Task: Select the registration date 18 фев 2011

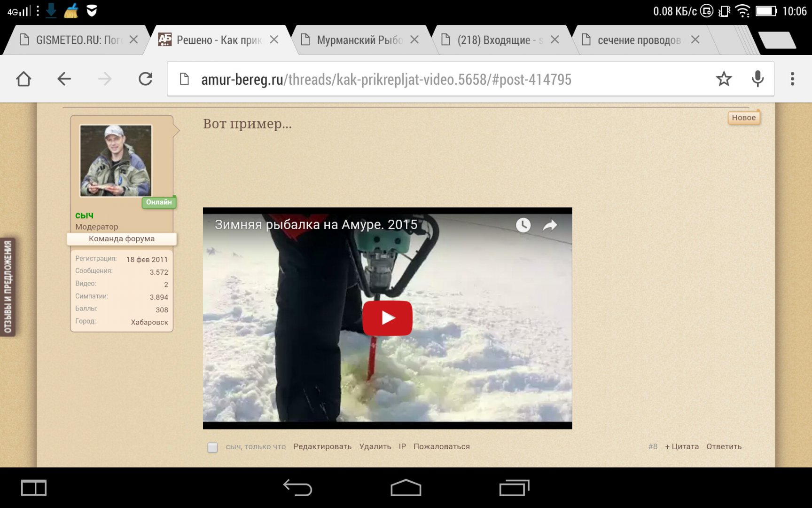Action: coord(147,260)
